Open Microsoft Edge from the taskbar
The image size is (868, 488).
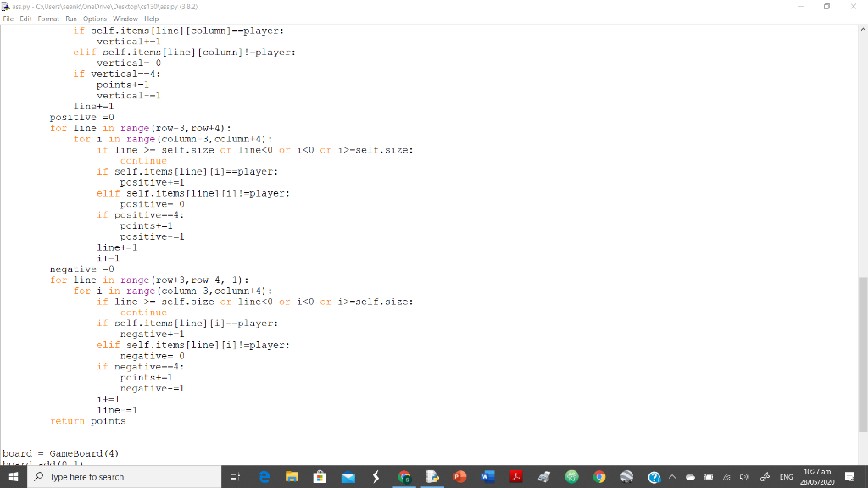pyautogui.click(x=264, y=476)
